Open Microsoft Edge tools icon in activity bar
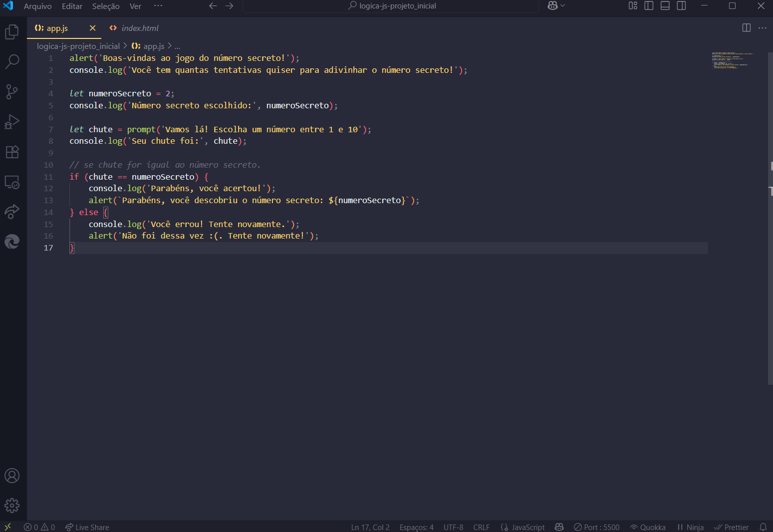This screenshot has width=773, height=532. pyautogui.click(x=12, y=242)
